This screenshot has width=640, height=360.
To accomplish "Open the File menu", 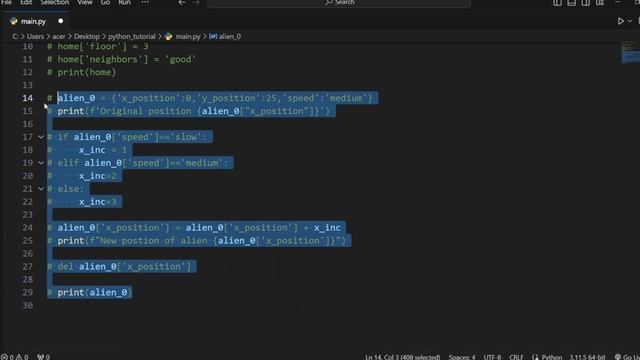I will (7, 2).
